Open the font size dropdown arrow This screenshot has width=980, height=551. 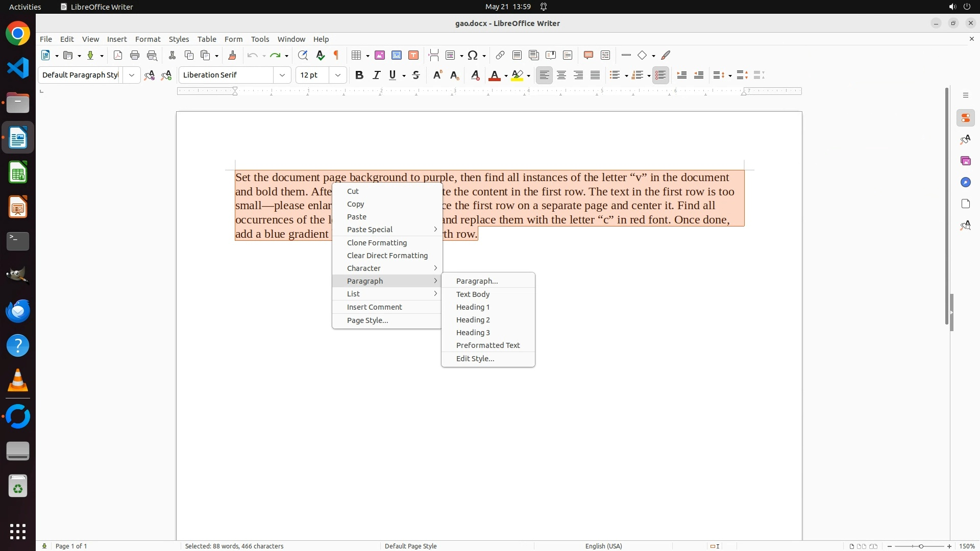[x=338, y=75]
